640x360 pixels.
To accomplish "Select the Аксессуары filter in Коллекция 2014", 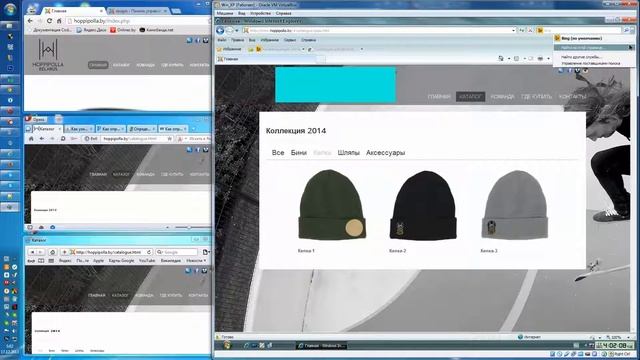I will [x=385, y=153].
